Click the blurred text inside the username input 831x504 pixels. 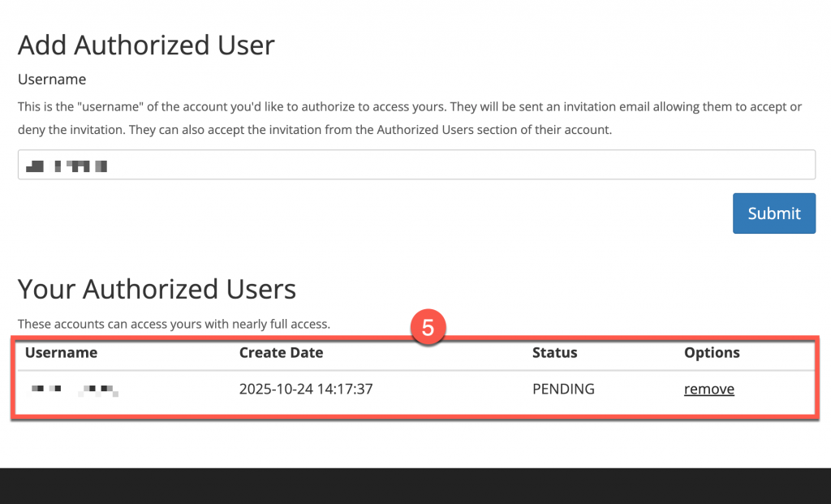(x=67, y=167)
